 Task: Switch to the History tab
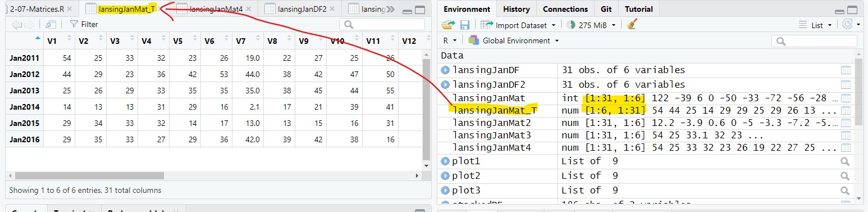(516, 9)
